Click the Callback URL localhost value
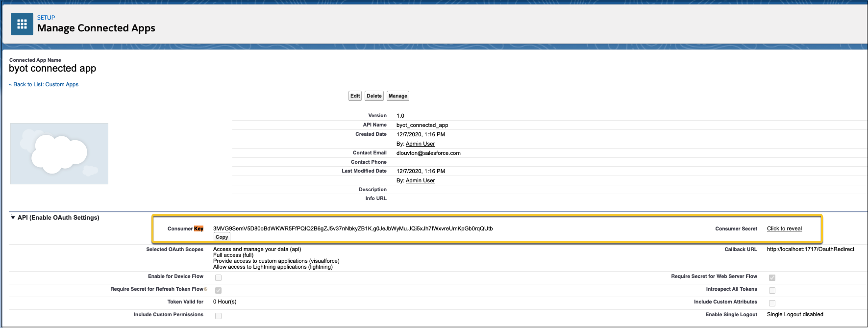Screen dimensions: 868x328 810,249
